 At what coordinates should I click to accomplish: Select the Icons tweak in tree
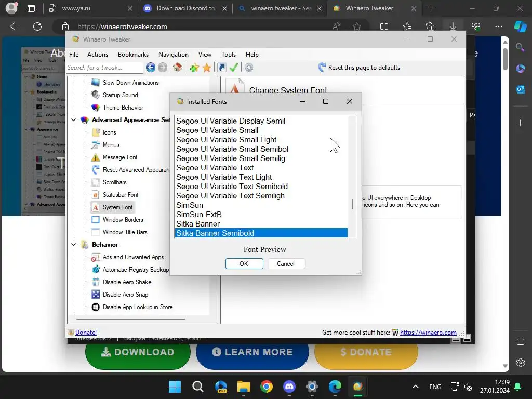click(109, 132)
